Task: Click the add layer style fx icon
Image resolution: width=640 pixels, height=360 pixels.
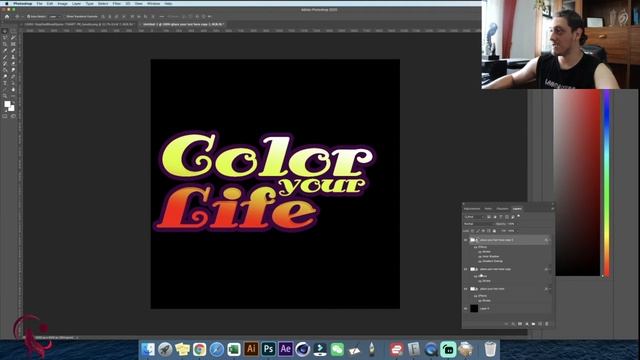Action: (513, 324)
